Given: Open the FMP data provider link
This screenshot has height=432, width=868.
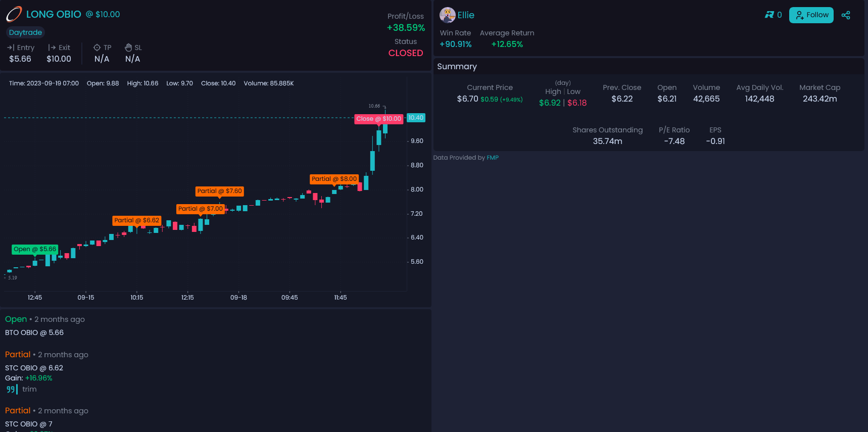Looking at the screenshot, I should tap(492, 158).
